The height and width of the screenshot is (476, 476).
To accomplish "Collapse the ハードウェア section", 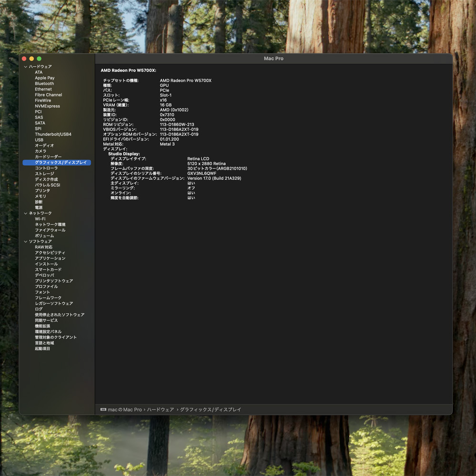I will [x=26, y=67].
